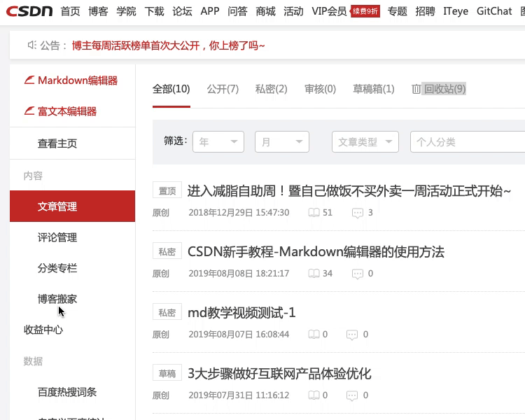Image resolution: width=525 pixels, height=420 pixels.
Task: Open APP in top navigation
Action: click(210, 11)
